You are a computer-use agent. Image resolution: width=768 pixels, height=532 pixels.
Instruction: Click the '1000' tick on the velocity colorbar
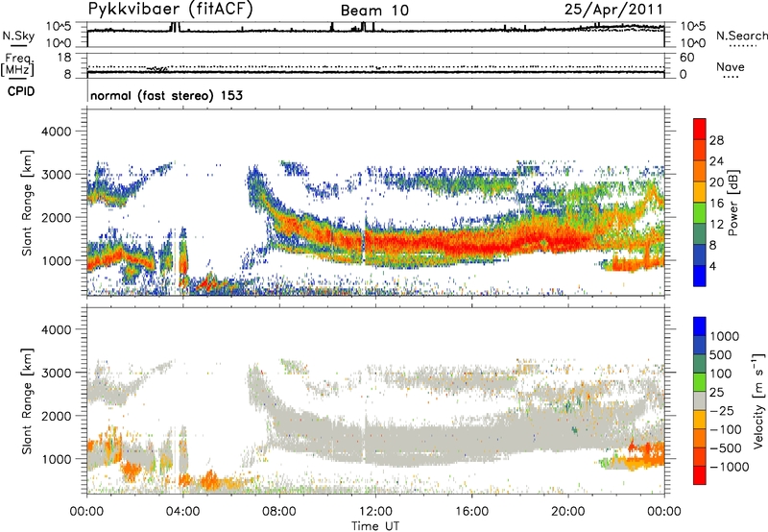click(725, 336)
